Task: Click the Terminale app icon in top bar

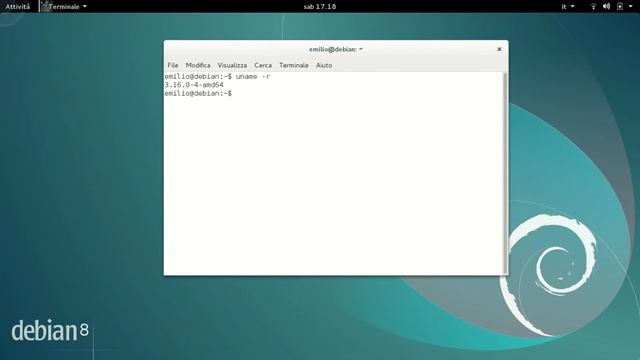Action: (x=44, y=6)
